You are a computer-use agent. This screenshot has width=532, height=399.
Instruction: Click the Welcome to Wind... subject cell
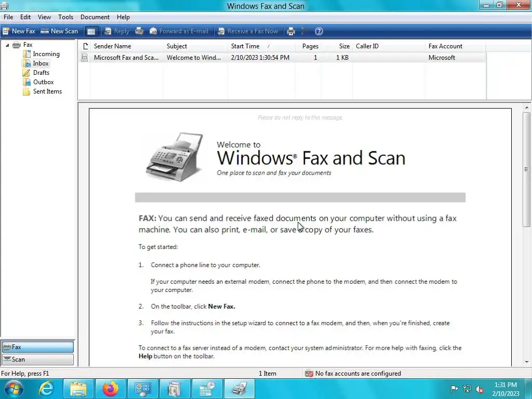194,58
